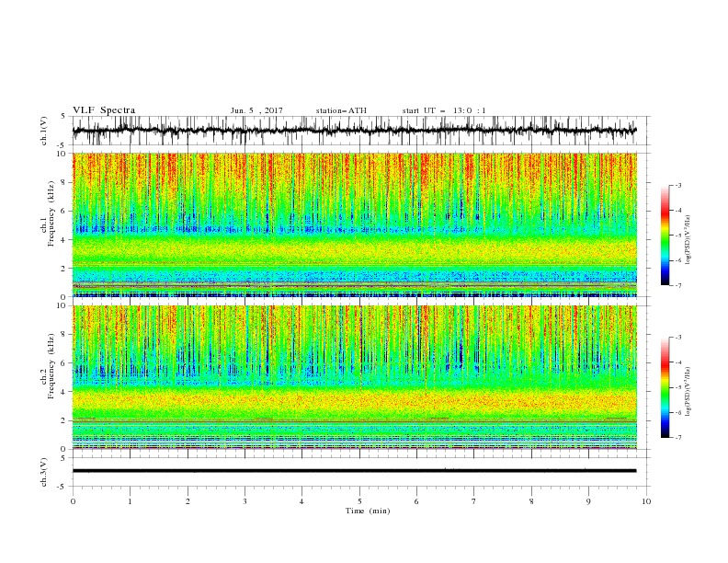Click the "-3" label on ch.1 colorbar
This screenshot has width=728, height=563.
click(x=678, y=185)
